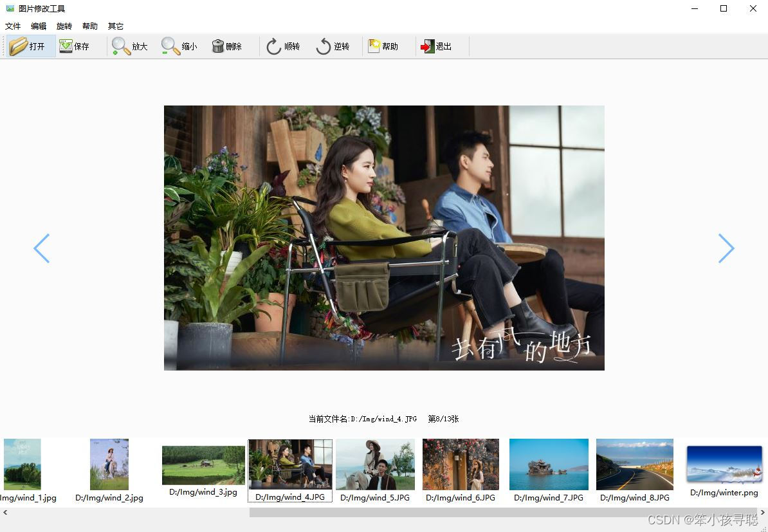Select thumbnail D:/Img/wind_4.JPG
This screenshot has width=768, height=532.
[x=290, y=471]
